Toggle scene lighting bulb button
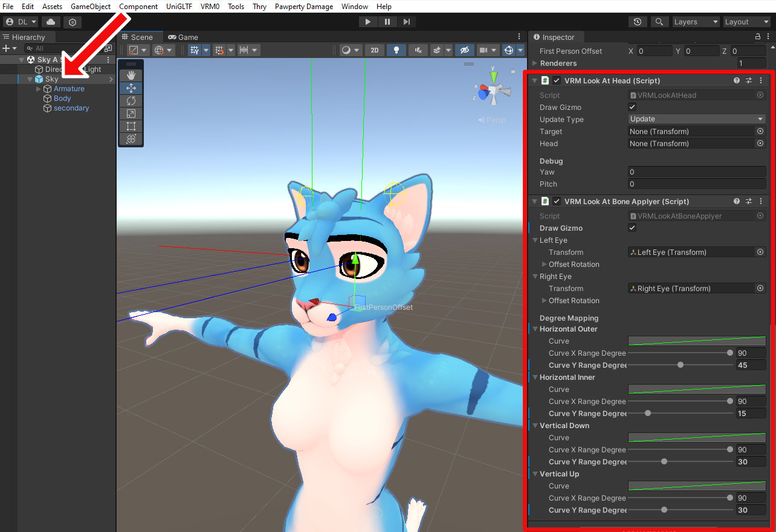Screen dimensions: 776x532 396,50
